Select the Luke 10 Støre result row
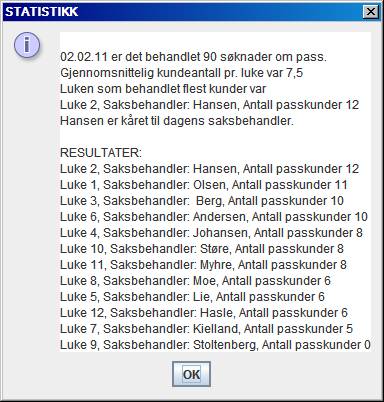 [x=202, y=249]
